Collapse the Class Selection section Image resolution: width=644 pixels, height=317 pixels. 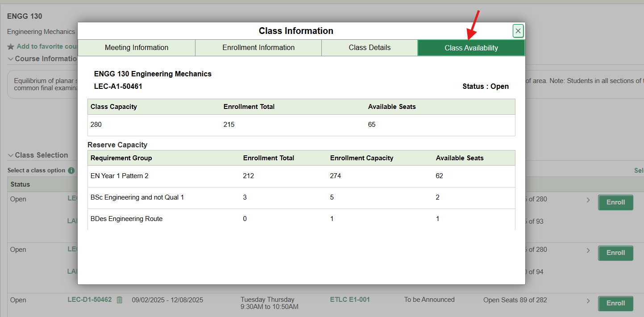pyautogui.click(x=11, y=155)
